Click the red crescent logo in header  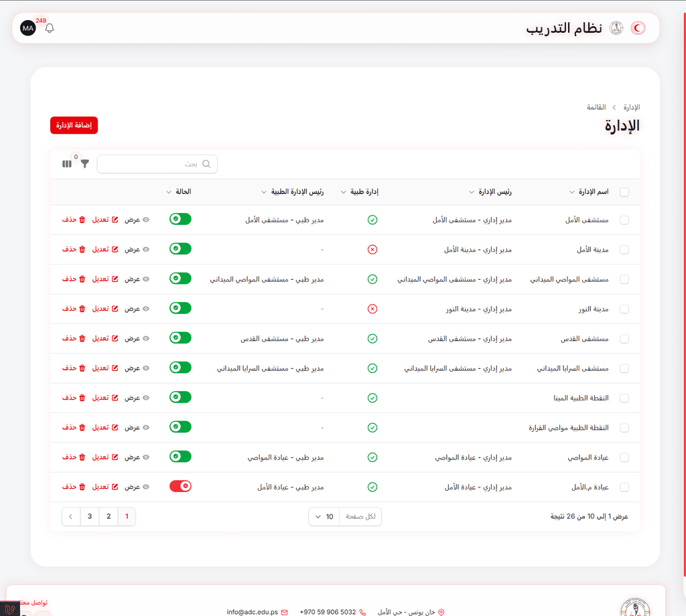pyautogui.click(x=638, y=28)
